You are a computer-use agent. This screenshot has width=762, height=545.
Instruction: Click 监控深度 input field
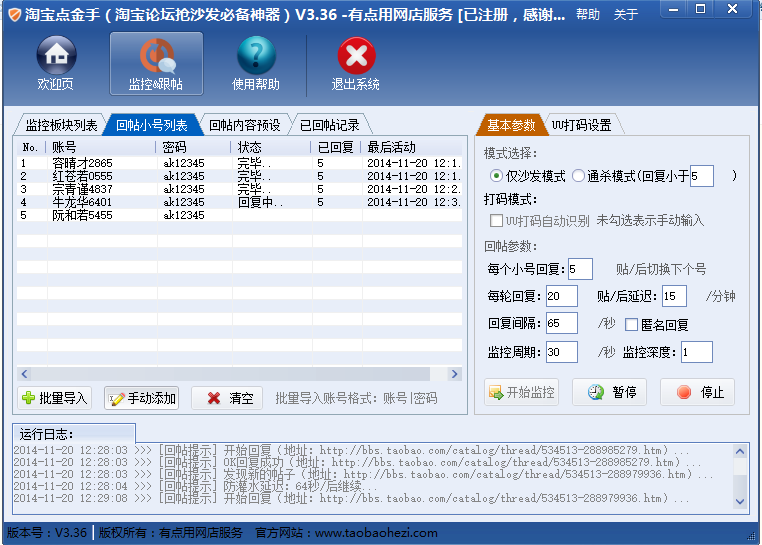point(697,352)
